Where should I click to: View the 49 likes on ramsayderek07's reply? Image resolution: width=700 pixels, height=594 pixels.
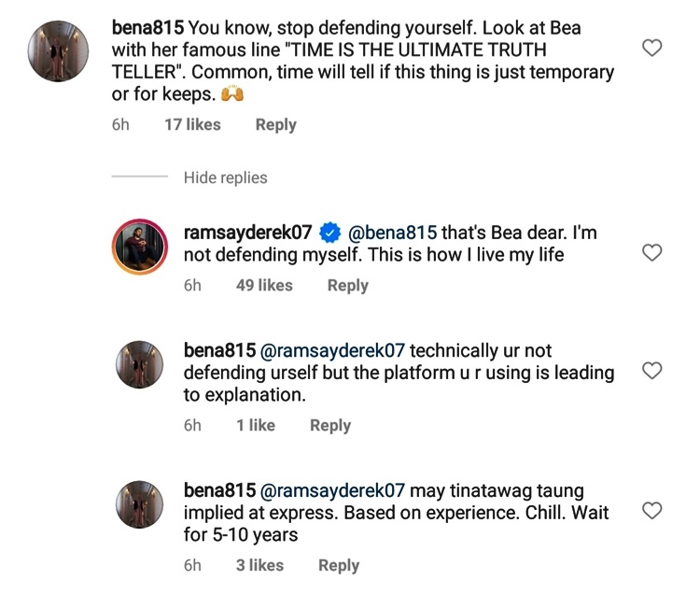[264, 285]
